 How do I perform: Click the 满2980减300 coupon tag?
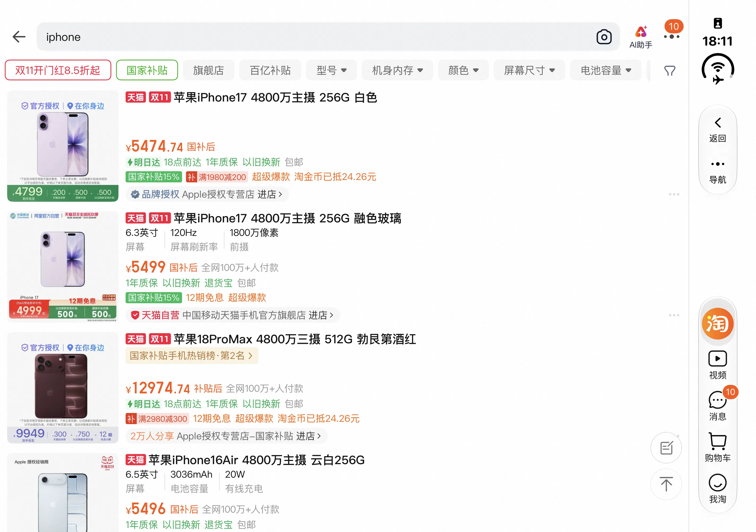click(157, 419)
